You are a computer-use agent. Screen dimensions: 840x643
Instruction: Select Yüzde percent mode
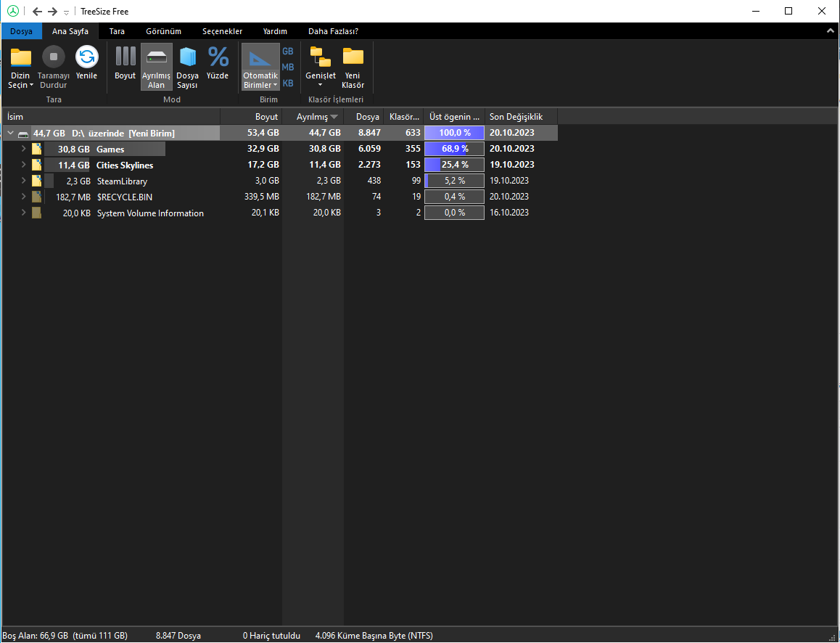pyautogui.click(x=218, y=65)
